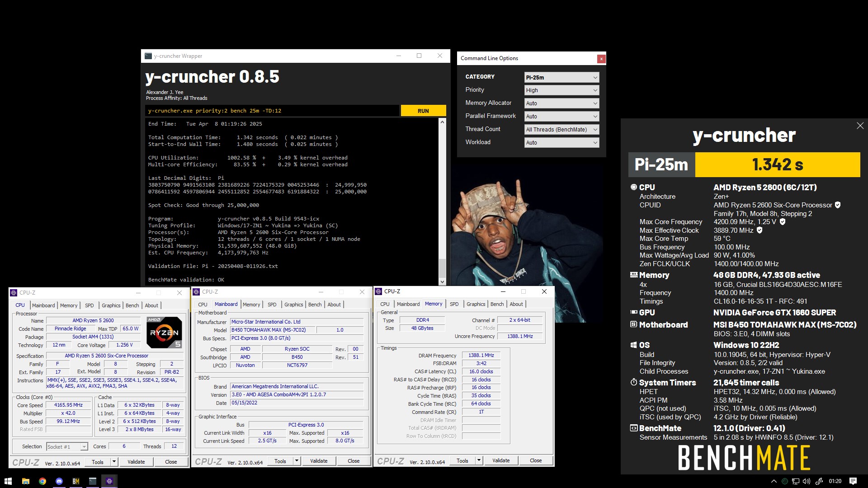Click Validate in Mainboard CPU-Z window
The image size is (868, 488).
click(319, 461)
